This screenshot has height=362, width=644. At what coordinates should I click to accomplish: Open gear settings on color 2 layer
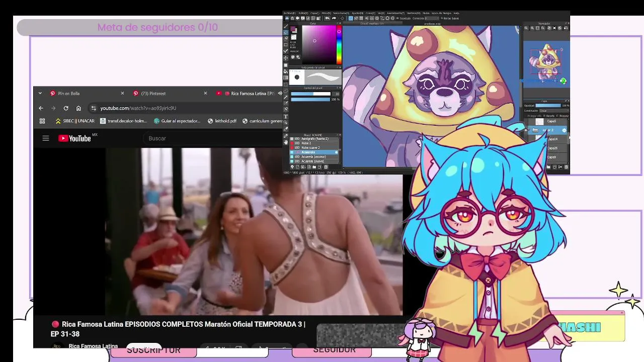tap(564, 130)
